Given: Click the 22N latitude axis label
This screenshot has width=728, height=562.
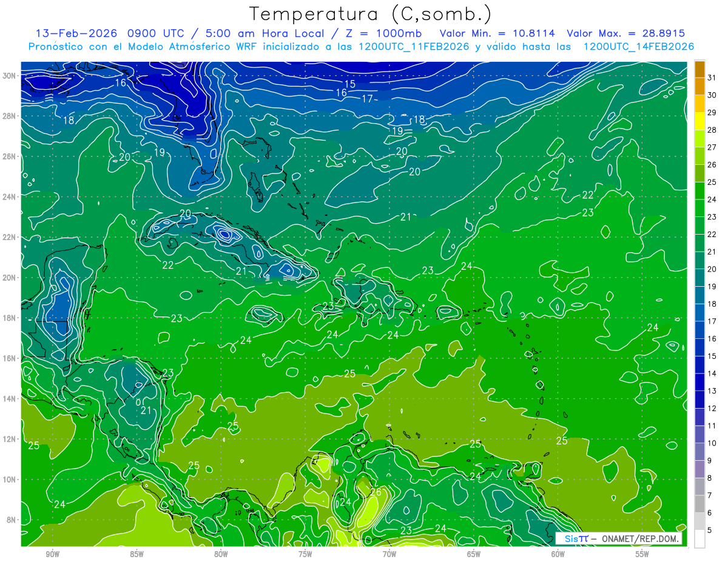Looking at the screenshot, I should point(9,237).
